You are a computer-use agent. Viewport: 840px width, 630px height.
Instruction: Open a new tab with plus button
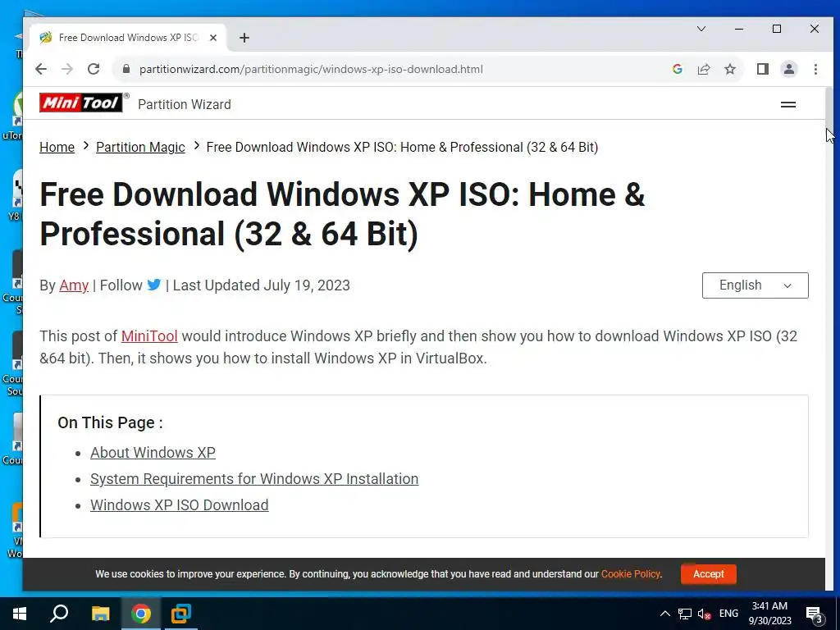244,38
